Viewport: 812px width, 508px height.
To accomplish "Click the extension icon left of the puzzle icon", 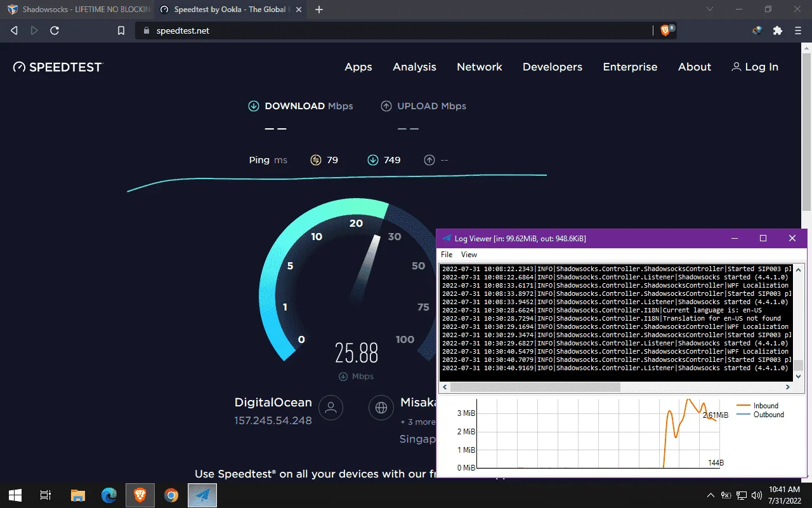I will [x=757, y=30].
